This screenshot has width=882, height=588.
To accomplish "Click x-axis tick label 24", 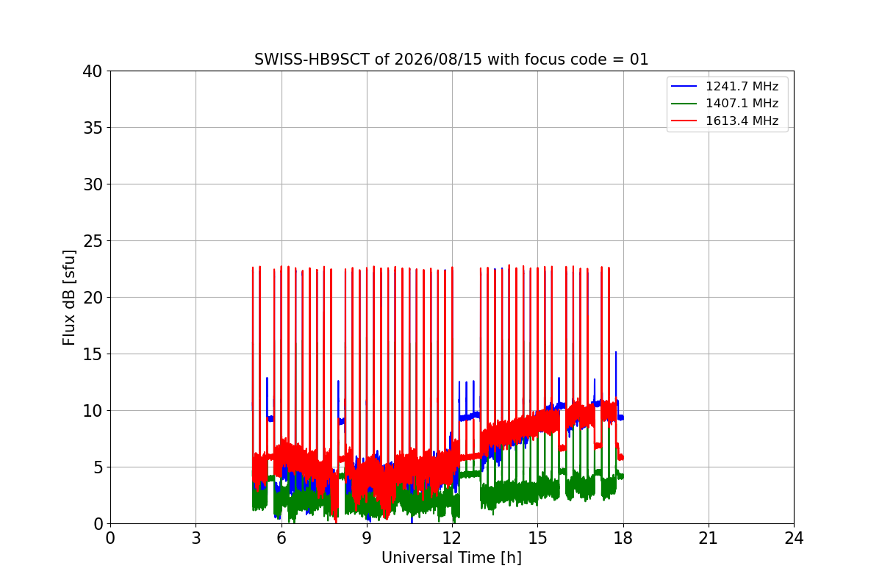I will pyautogui.click(x=794, y=538).
